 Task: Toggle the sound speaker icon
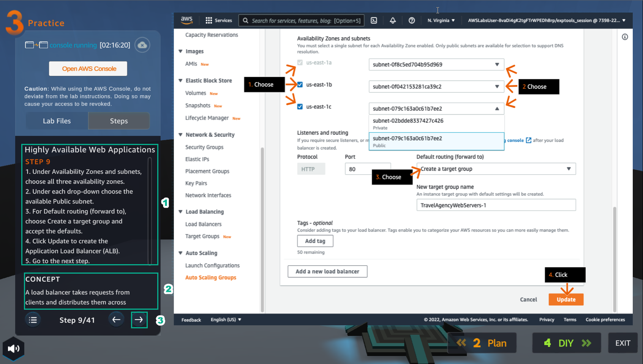click(x=14, y=348)
